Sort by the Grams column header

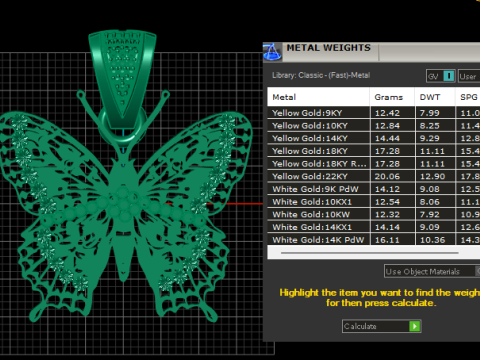392,97
